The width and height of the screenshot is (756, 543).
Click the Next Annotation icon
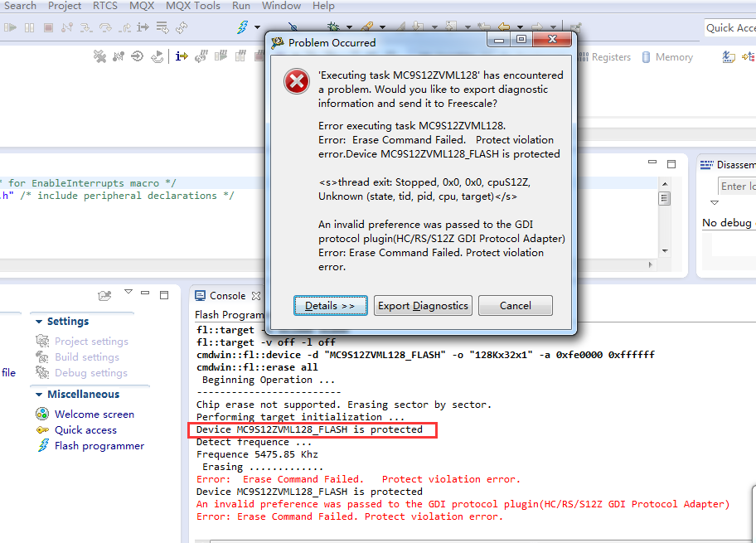click(418, 27)
